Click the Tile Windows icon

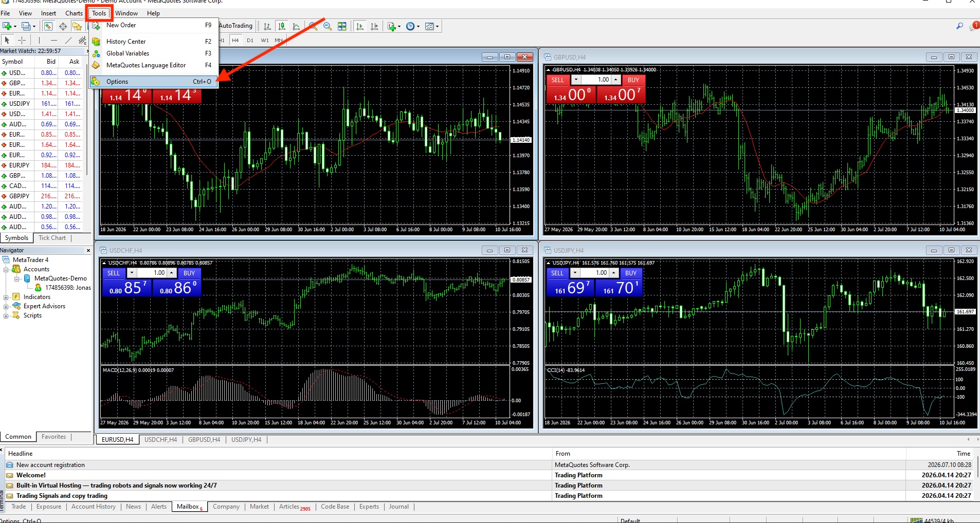(342, 26)
